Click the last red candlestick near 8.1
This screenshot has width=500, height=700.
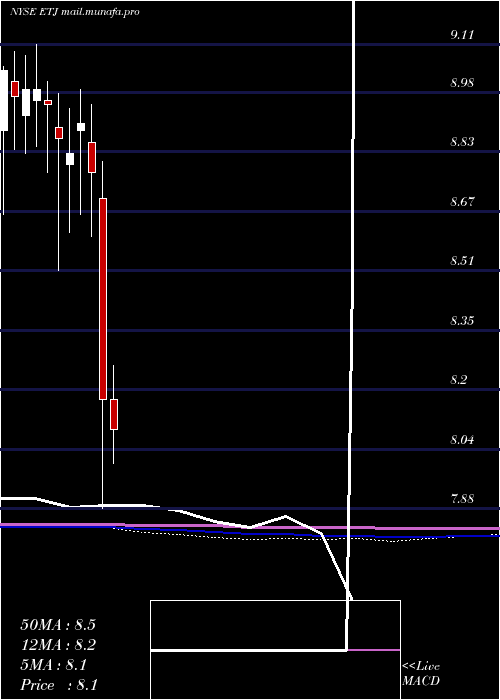[114, 414]
